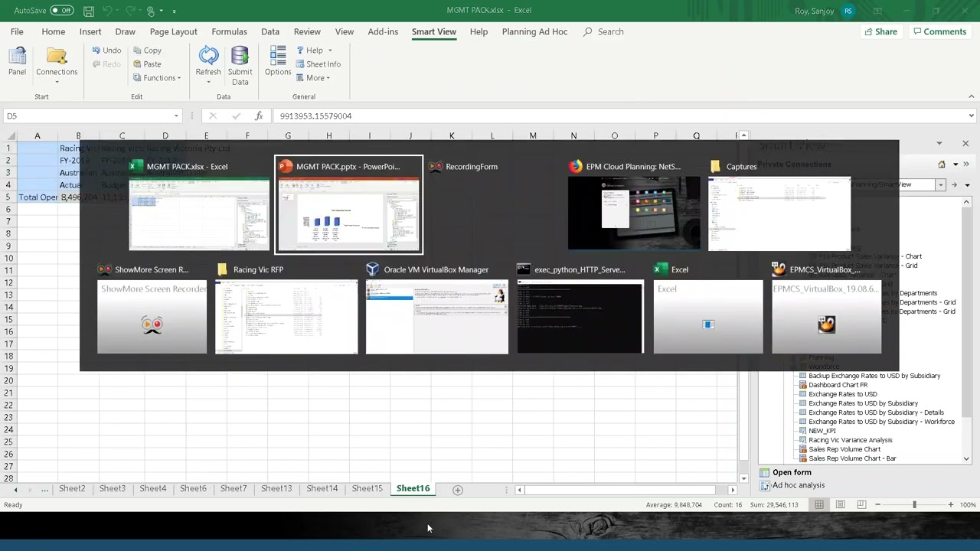Click the Racing Vic RFP folder icon in switcher
This screenshot has width=980, height=551.
point(222,269)
